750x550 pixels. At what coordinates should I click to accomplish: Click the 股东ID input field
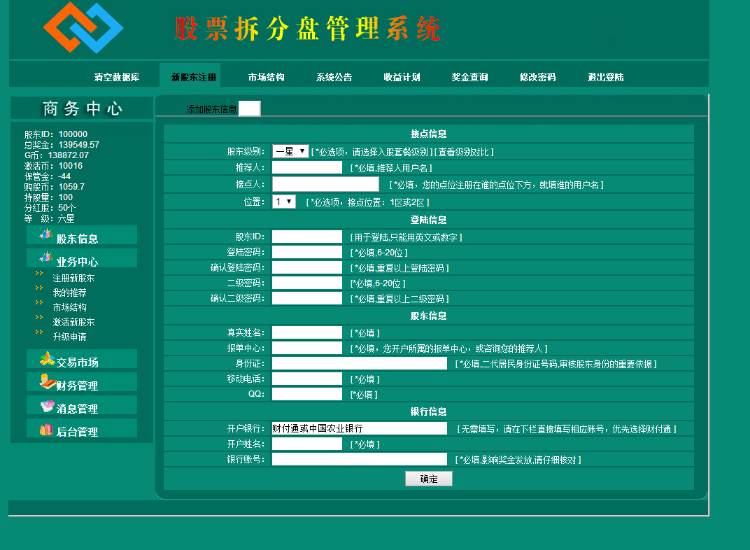point(307,237)
